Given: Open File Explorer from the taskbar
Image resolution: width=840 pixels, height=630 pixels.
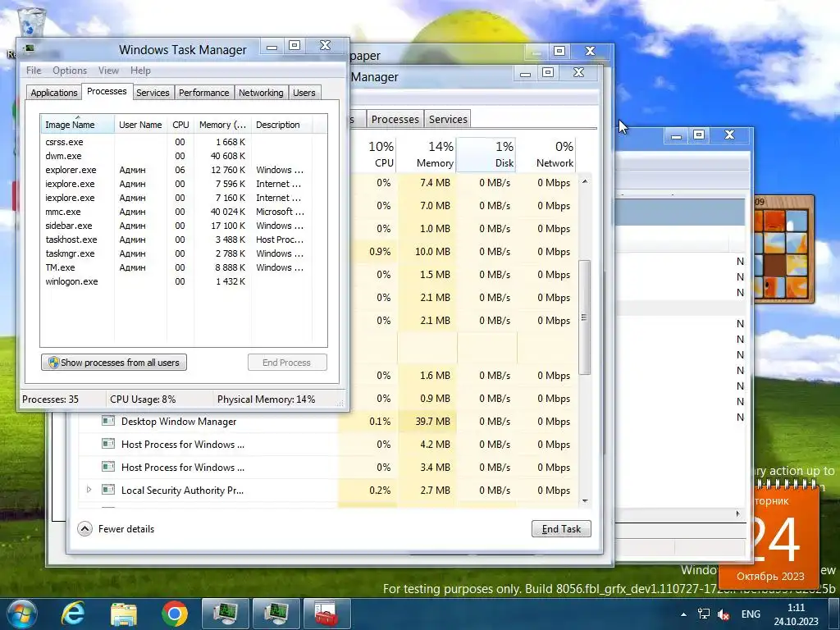Looking at the screenshot, I should point(124,614).
